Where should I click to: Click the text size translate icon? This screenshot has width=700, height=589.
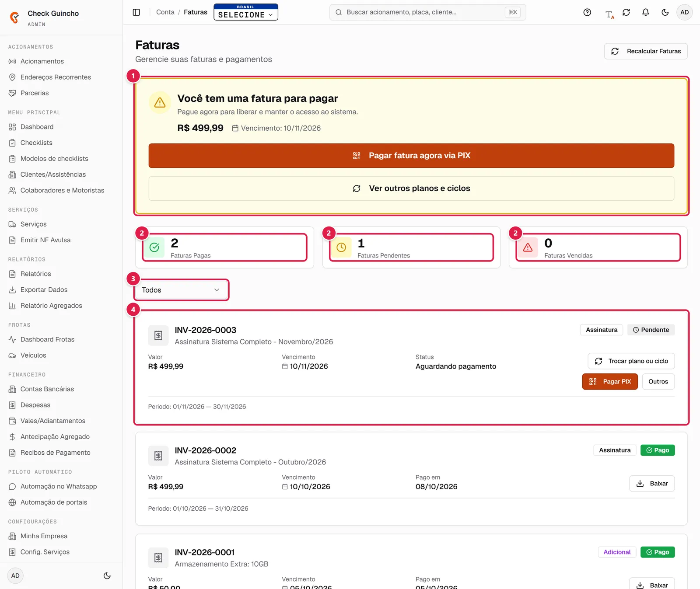pos(609,14)
